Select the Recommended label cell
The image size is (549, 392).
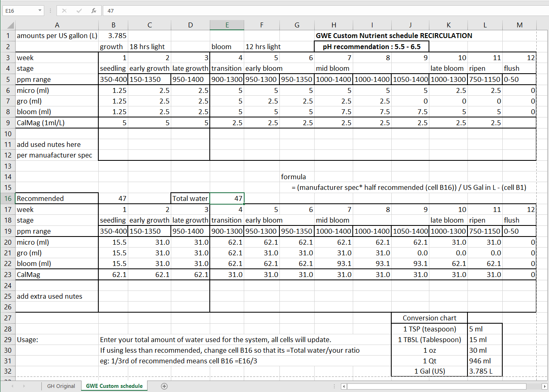click(x=57, y=198)
